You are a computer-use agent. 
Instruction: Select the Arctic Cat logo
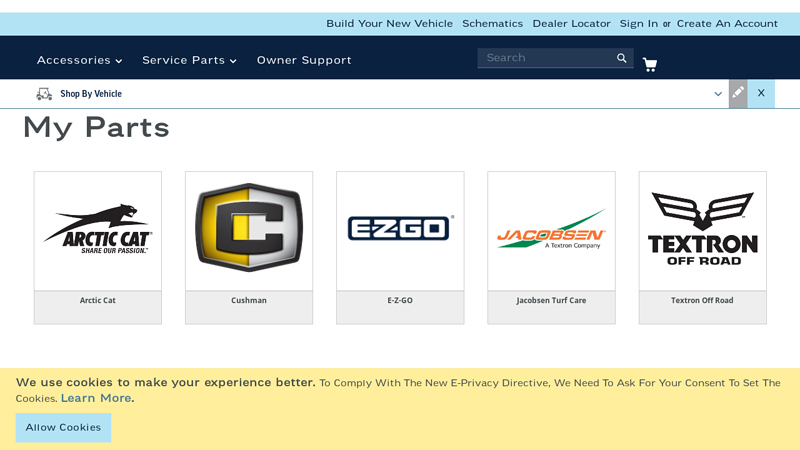coord(98,231)
